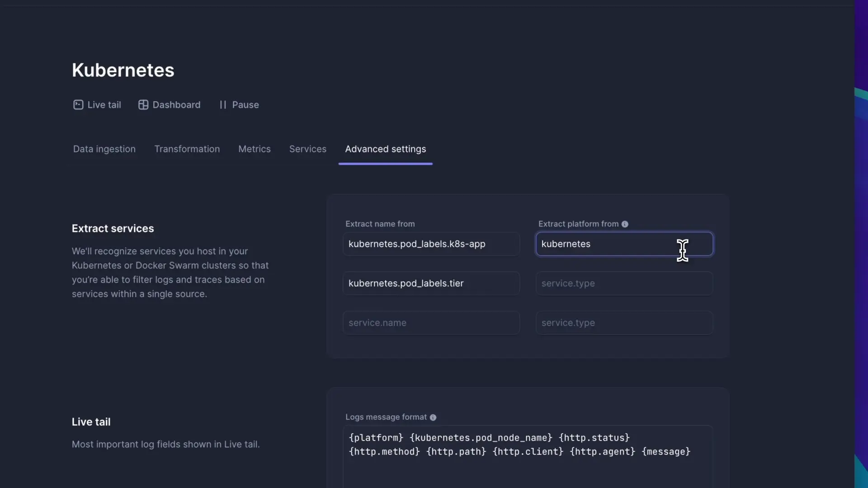Image resolution: width=868 pixels, height=488 pixels.
Task: Click info icon beside Logs message format
Action: (433, 418)
